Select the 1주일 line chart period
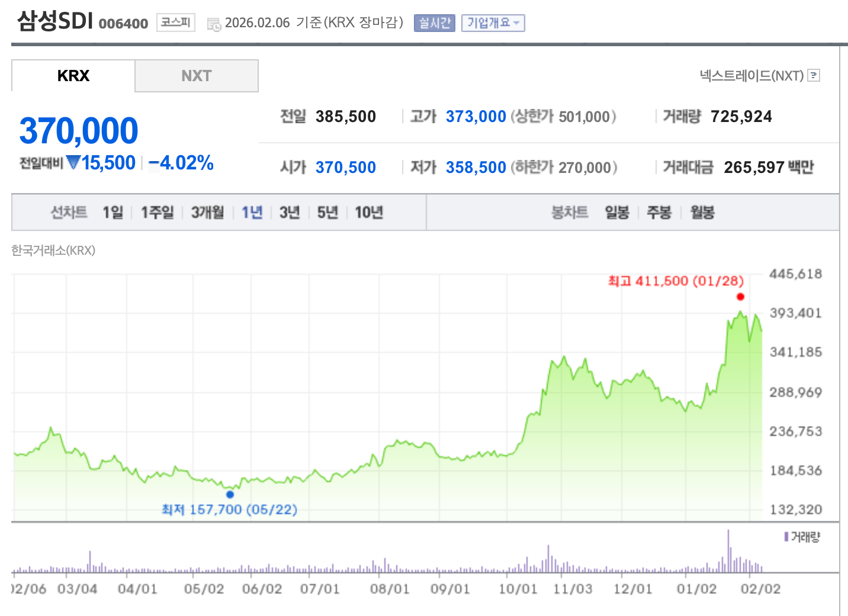The image size is (848, 616). pos(158,212)
